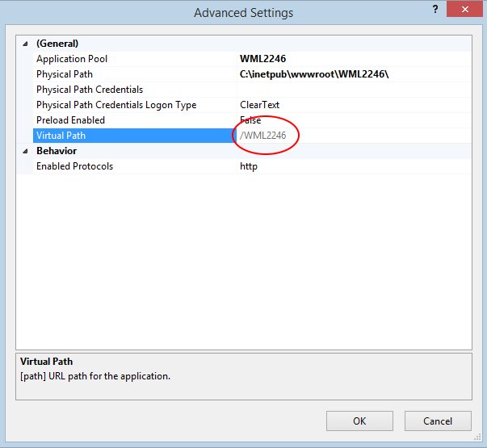Collapse the (General) section
487x448 pixels.
[26, 44]
